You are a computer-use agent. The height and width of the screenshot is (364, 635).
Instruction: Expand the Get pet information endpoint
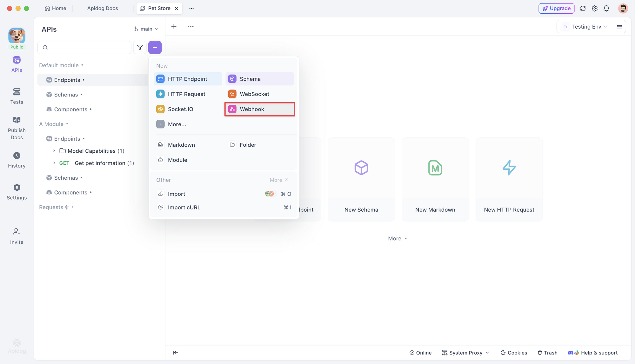[54, 163]
